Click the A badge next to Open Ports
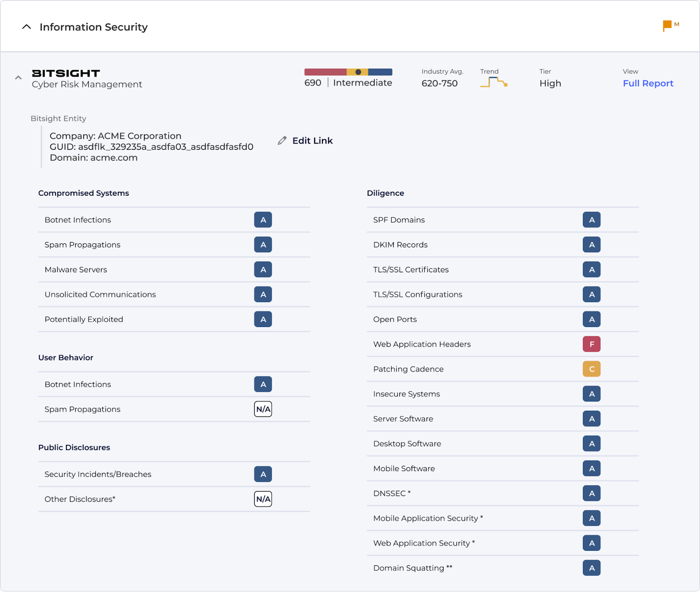This screenshot has width=700, height=595. click(591, 319)
